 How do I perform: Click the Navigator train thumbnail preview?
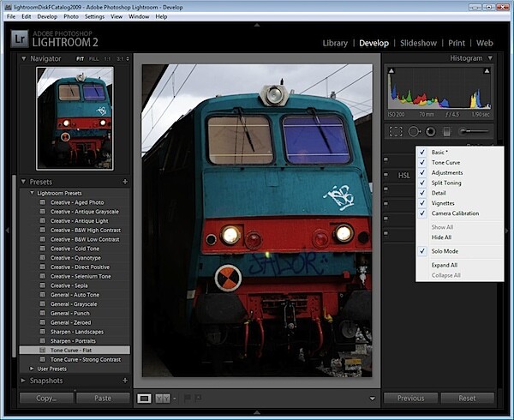(75, 118)
